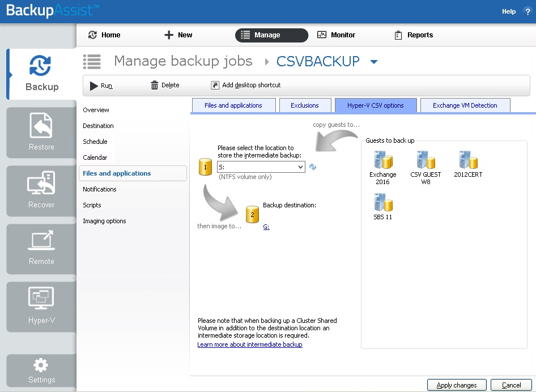The image size is (536, 392).
Task: Switch to the Exchange VM Detection tab
Action: coord(465,105)
